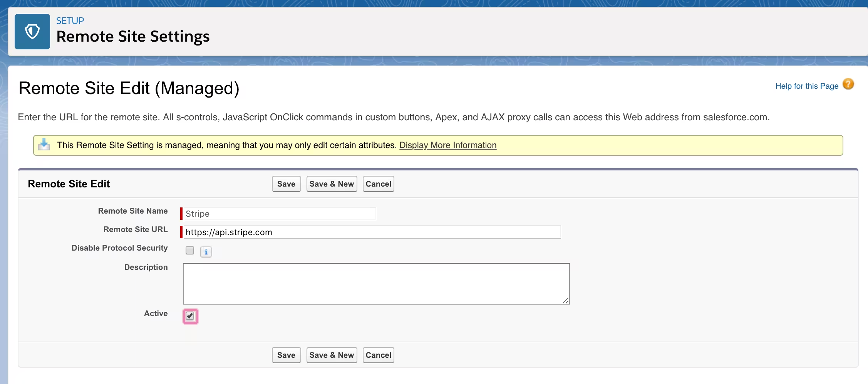
Task: Click the shield Setup icon in header
Action: (32, 32)
